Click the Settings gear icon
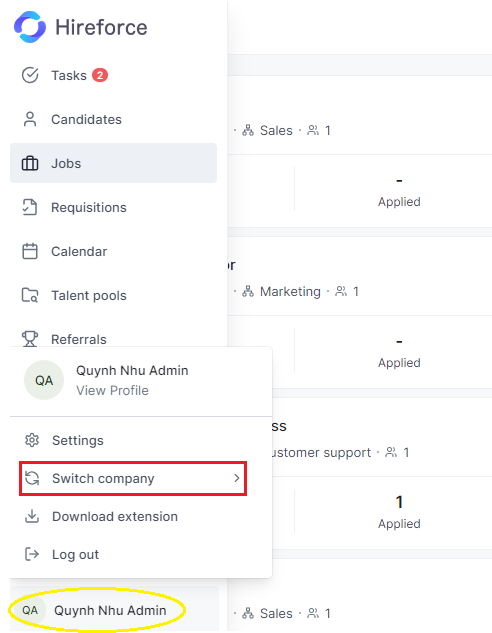 pyautogui.click(x=32, y=440)
